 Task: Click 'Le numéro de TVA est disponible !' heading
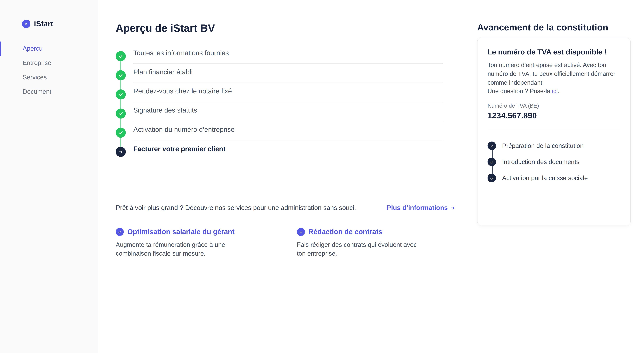[x=547, y=52]
